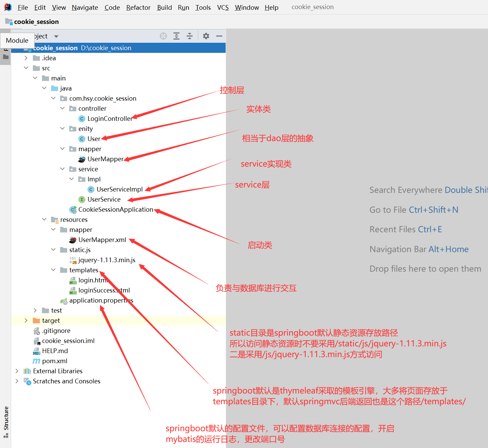This screenshot has height=448, width=488.
Task: Click the Scratches and Consoles icon
Action: coord(27,381)
